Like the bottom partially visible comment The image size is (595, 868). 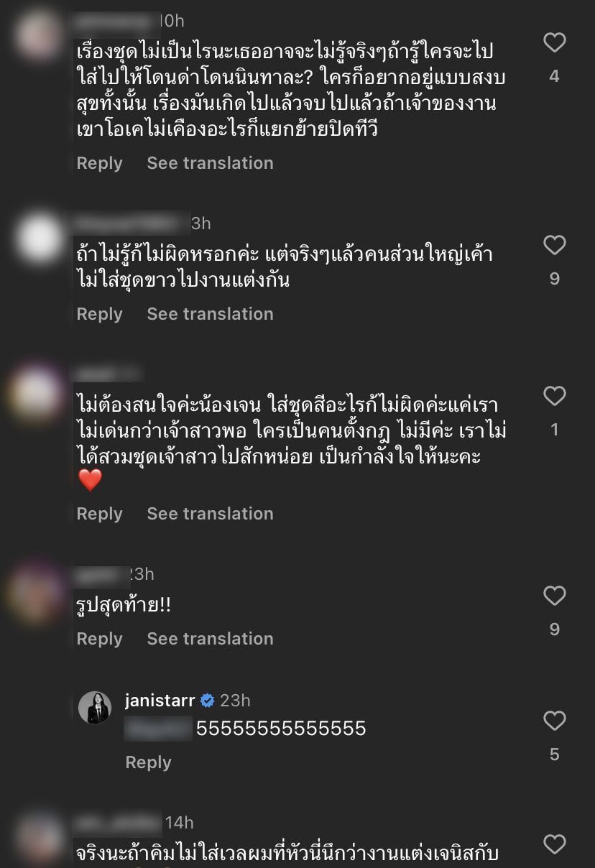[554, 844]
